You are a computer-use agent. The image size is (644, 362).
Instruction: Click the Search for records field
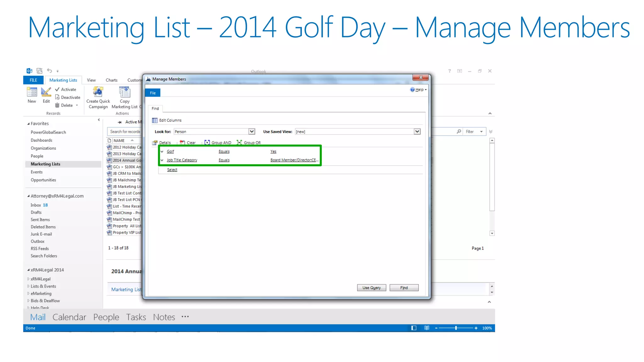[x=125, y=132]
